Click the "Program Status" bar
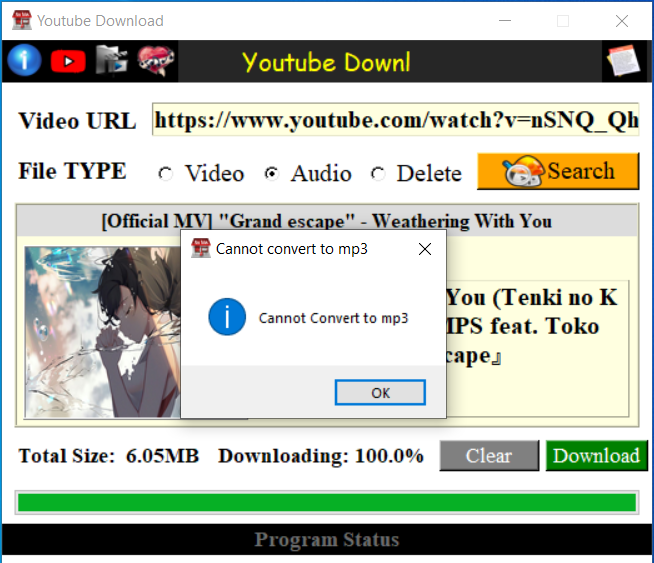654x563 pixels. coord(327,539)
